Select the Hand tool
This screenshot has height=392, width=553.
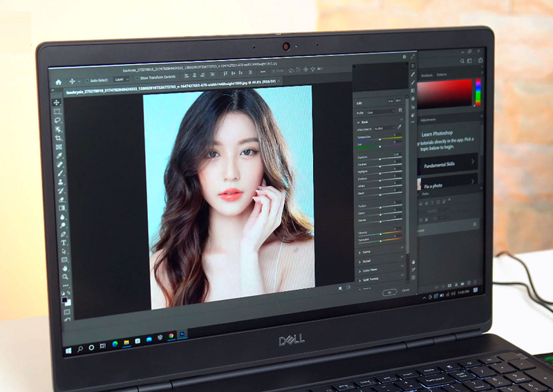click(65, 268)
